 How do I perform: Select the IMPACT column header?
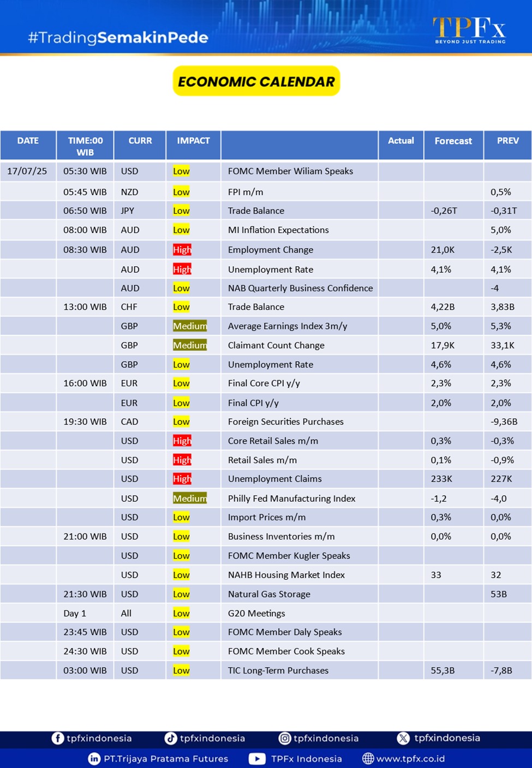(193, 141)
